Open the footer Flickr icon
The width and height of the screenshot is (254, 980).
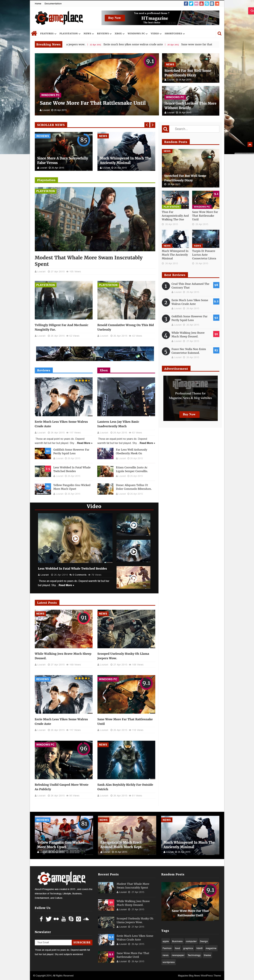coord(56,919)
